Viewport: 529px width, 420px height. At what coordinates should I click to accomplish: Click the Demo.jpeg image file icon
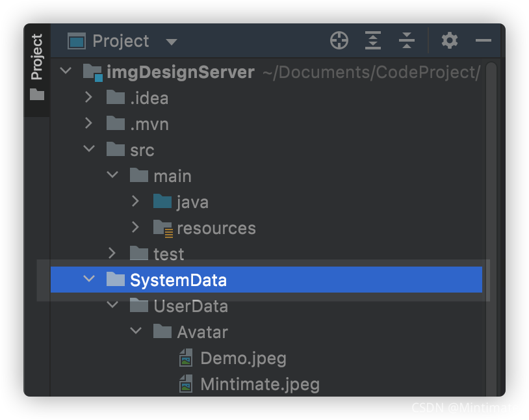(x=186, y=358)
